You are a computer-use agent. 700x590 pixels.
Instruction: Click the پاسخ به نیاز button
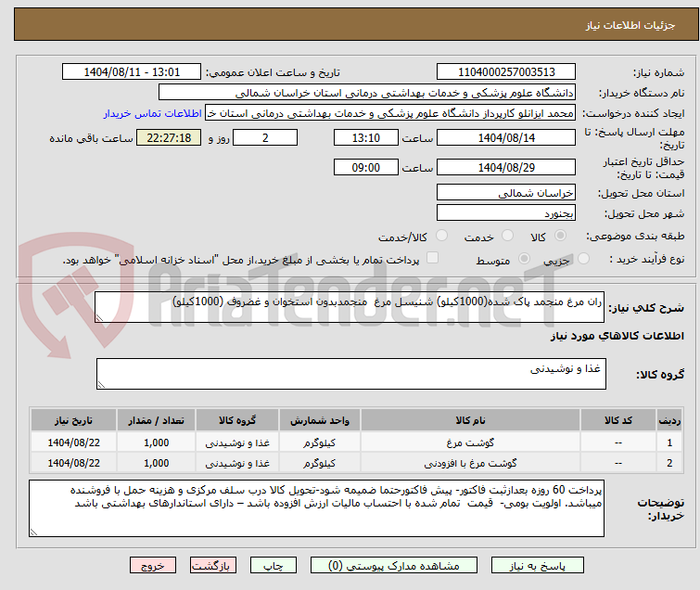(538, 566)
